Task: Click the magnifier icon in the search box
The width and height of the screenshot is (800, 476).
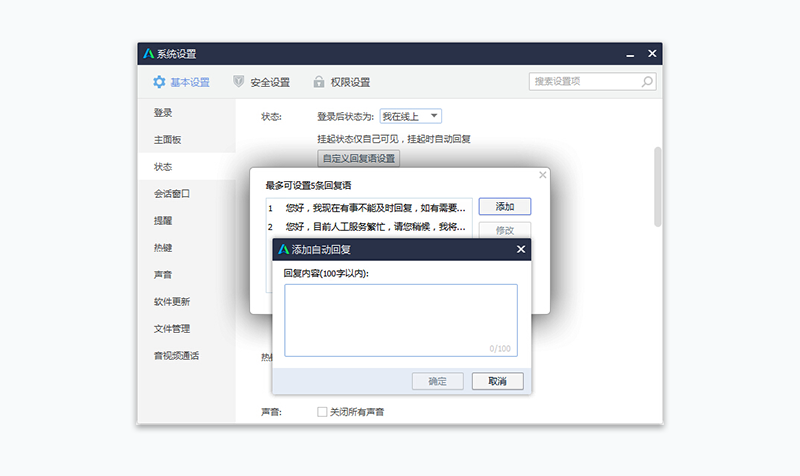Action: (x=647, y=82)
